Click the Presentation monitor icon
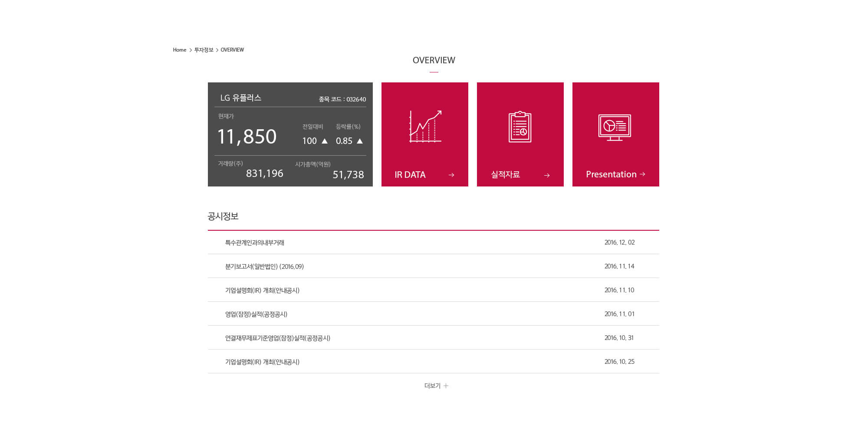 click(615, 127)
